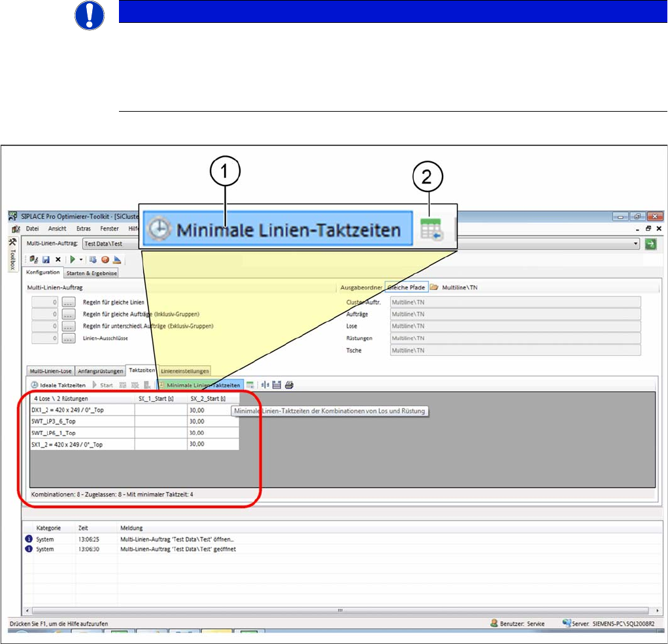
Task: Click the server icon in status bar
Action: (x=567, y=622)
